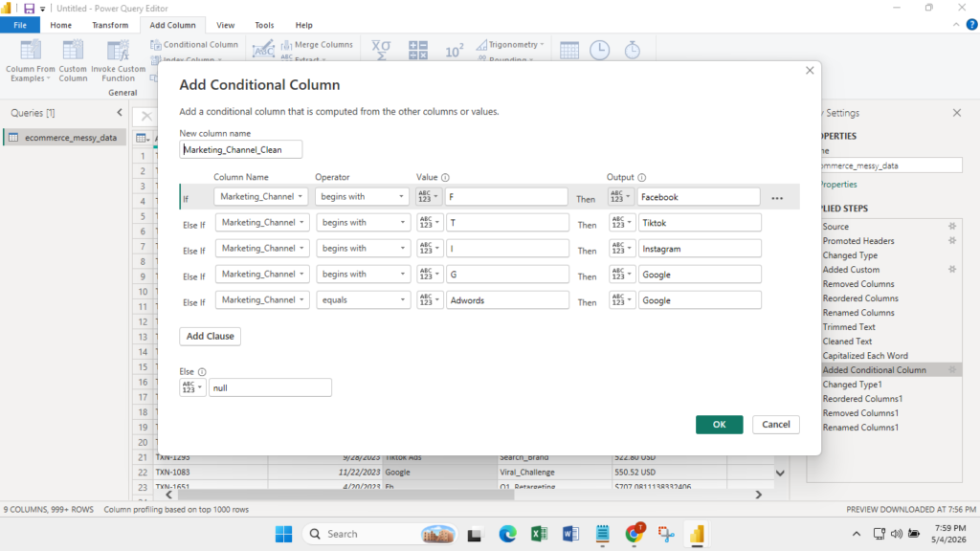The image size is (980, 551).
Task: Click the Time clock icon
Action: pyautogui.click(x=599, y=50)
